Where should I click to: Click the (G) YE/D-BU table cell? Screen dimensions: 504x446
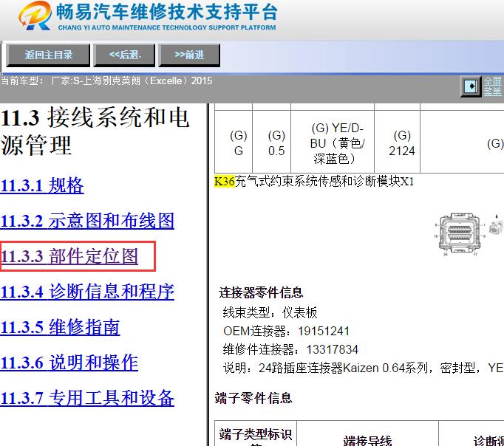coord(333,143)
